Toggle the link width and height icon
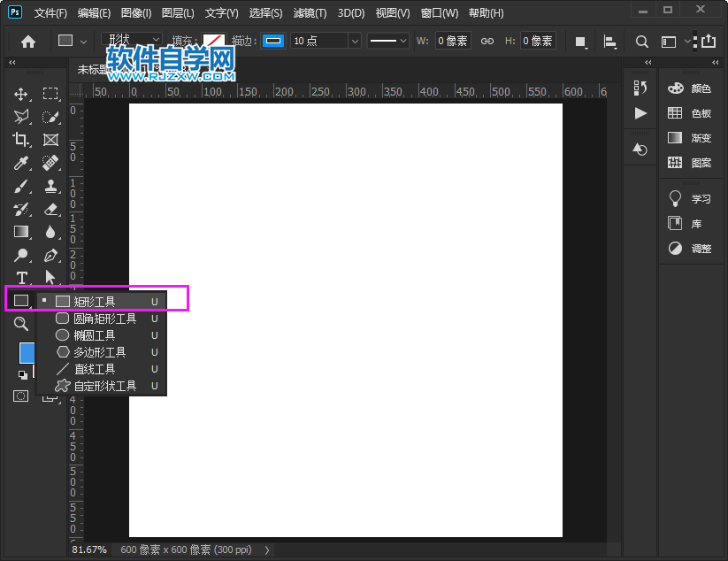The width and height of the screenshot is (728, 561). (487, 42)
